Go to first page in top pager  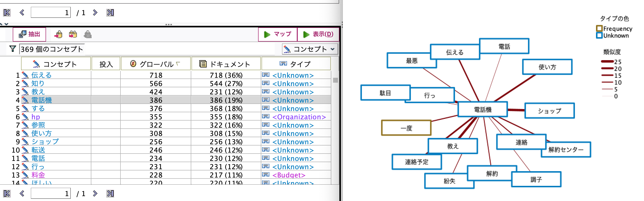coord(7,12)
